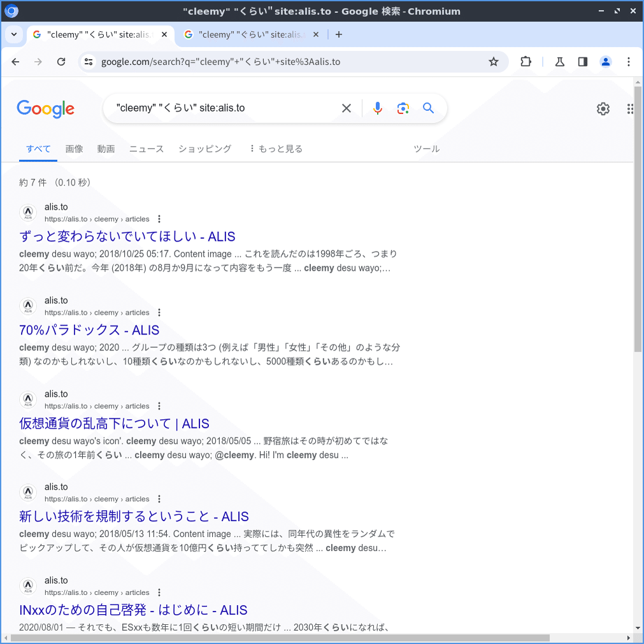Open the profile avatar menu
644x644 pixels.
click(x=605, y=62)
